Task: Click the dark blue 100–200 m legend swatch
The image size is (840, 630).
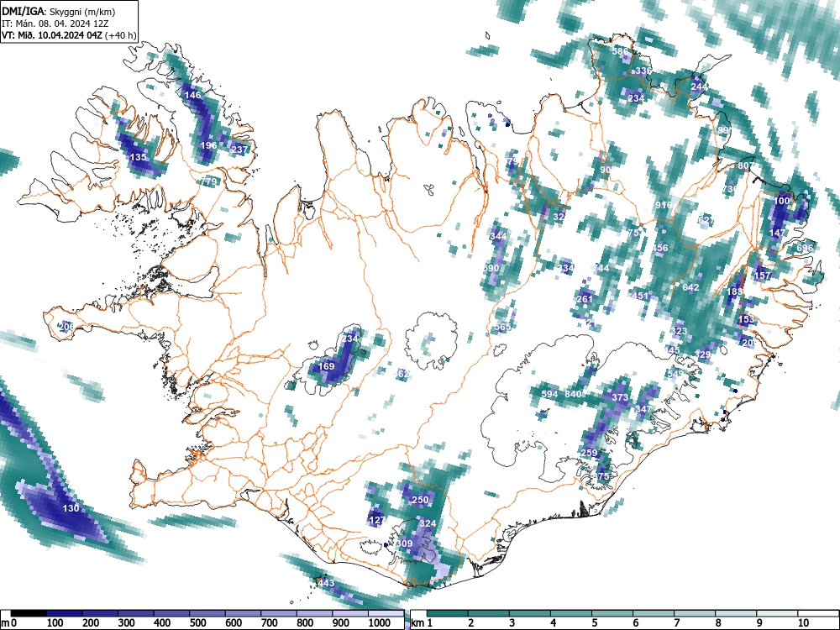Action: (65, 613)
